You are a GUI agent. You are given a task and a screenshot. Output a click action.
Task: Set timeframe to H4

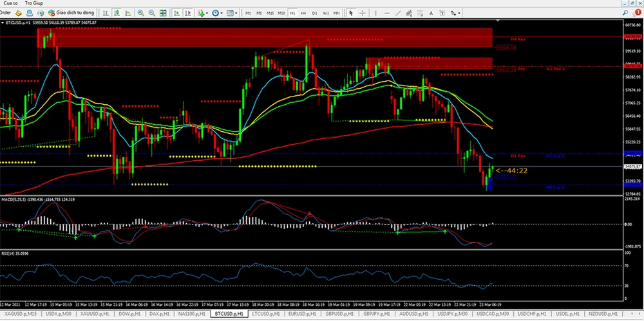click(303, 13)
